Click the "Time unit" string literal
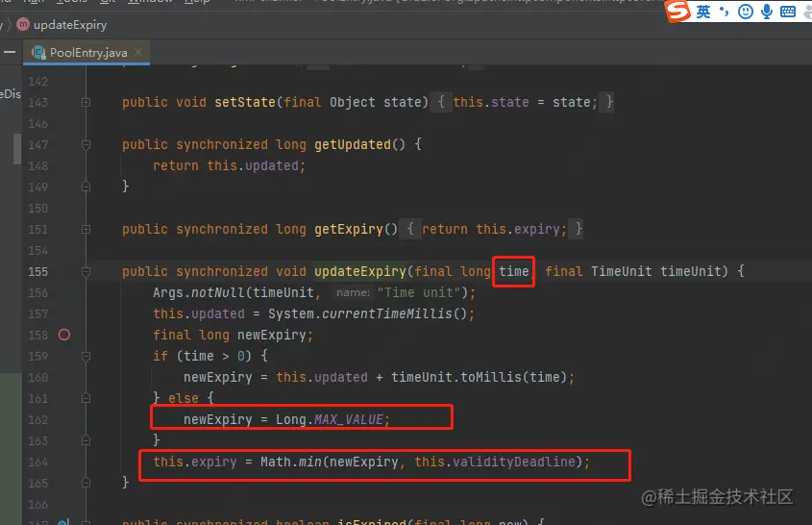812x525 pixels. click(x=418, y=292)
